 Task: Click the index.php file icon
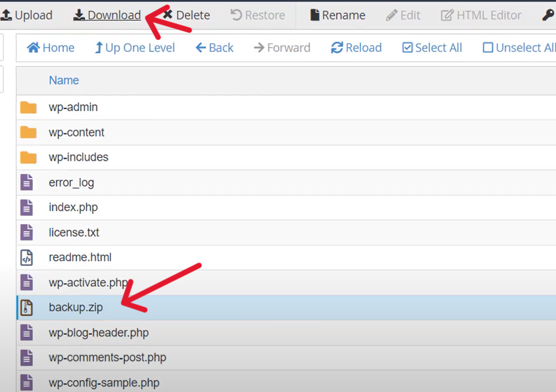coord(27,207)
